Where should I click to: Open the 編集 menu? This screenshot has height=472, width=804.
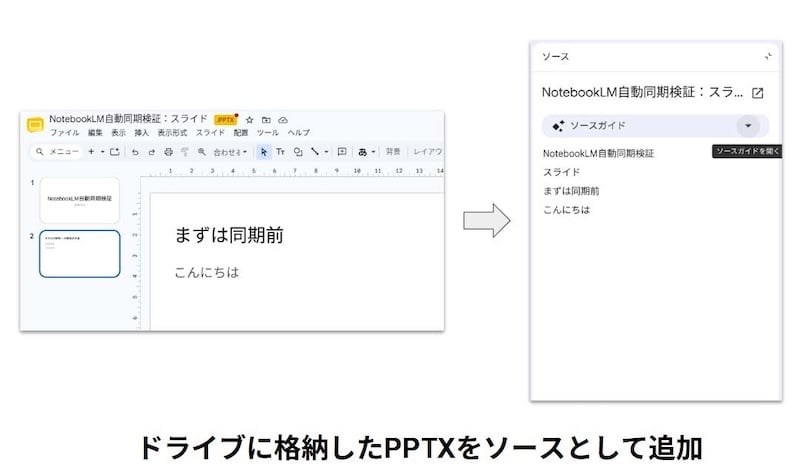[95, 133]
